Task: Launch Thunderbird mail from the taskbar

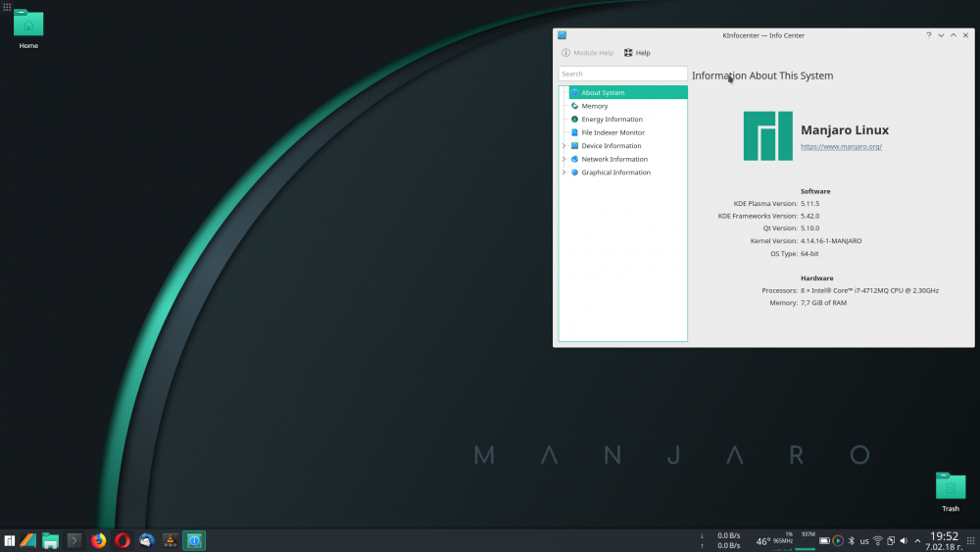Action: click(146, 541)
